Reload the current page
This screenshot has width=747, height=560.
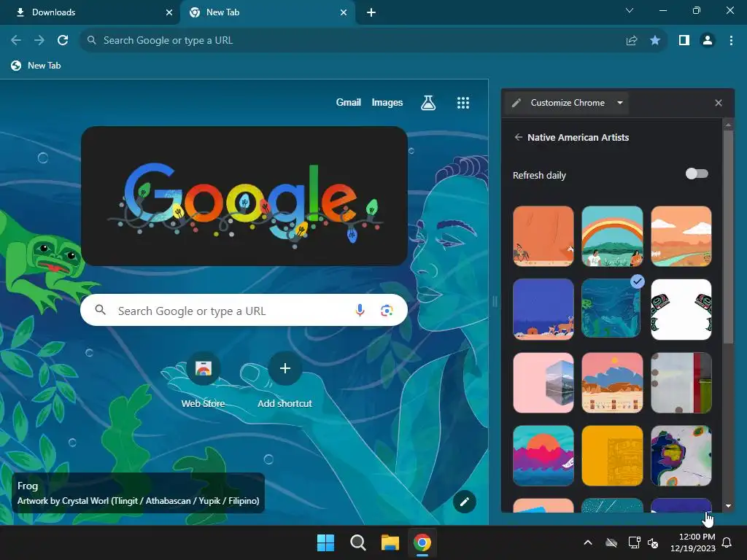tap(63, 41)
